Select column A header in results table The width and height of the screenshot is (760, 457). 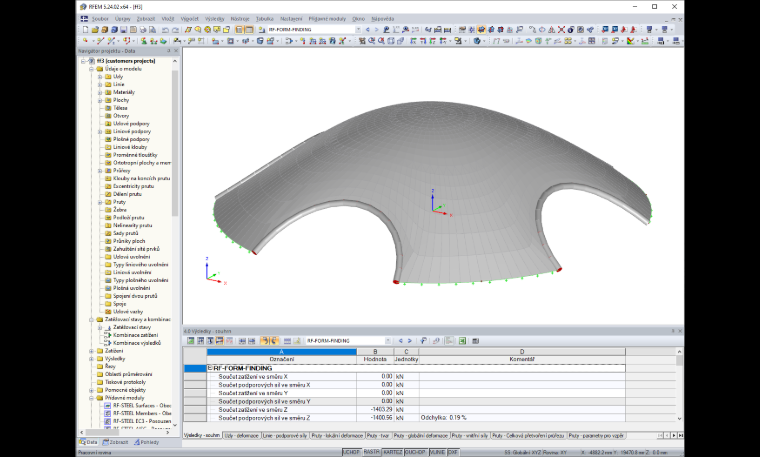282,351
